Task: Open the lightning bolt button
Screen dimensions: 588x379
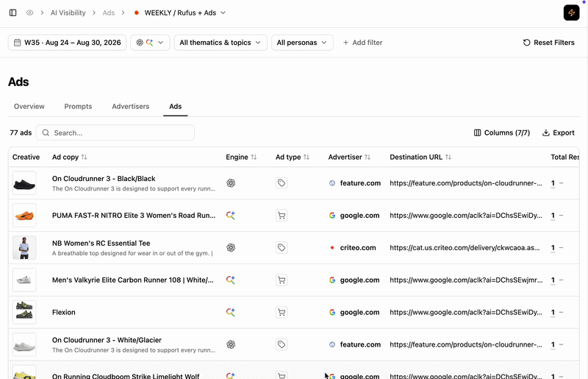Action: [571, 13]
